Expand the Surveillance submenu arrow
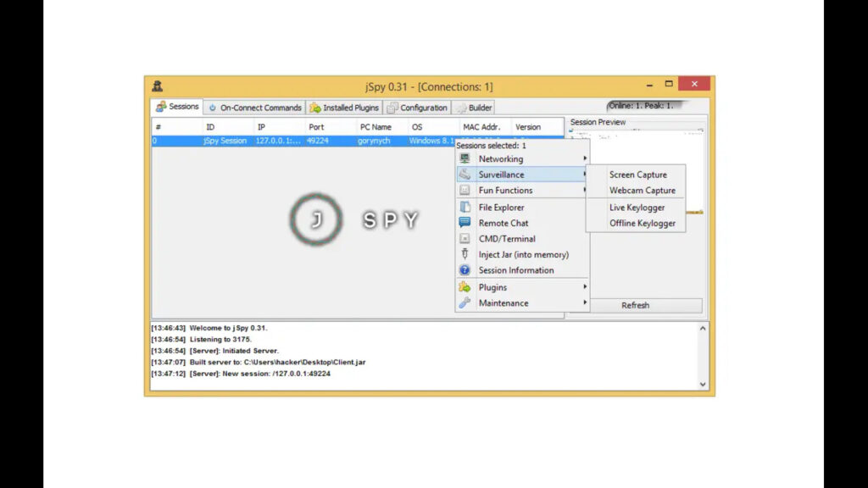 [x=585, y=175]
